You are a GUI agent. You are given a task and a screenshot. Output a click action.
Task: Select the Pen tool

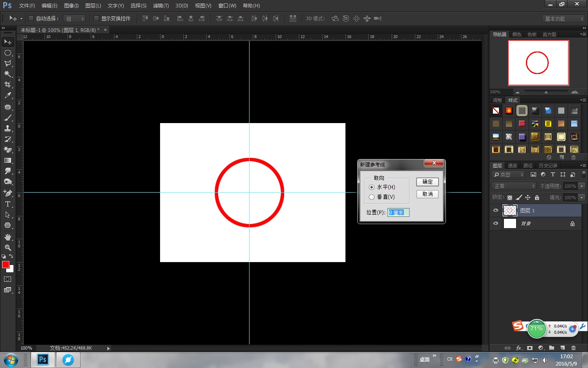(8, 193)
